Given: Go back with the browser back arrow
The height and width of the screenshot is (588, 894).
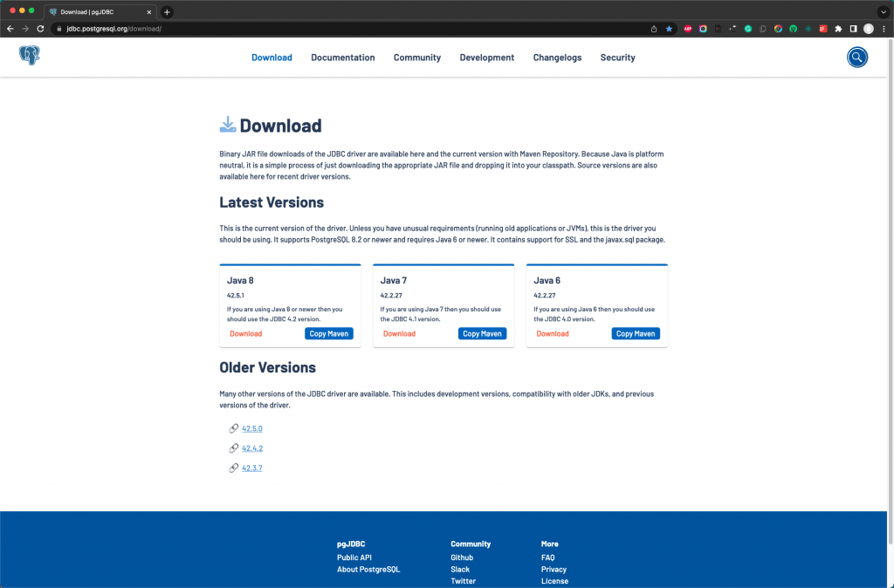Looking at the screenshot, I should [10, 29].
